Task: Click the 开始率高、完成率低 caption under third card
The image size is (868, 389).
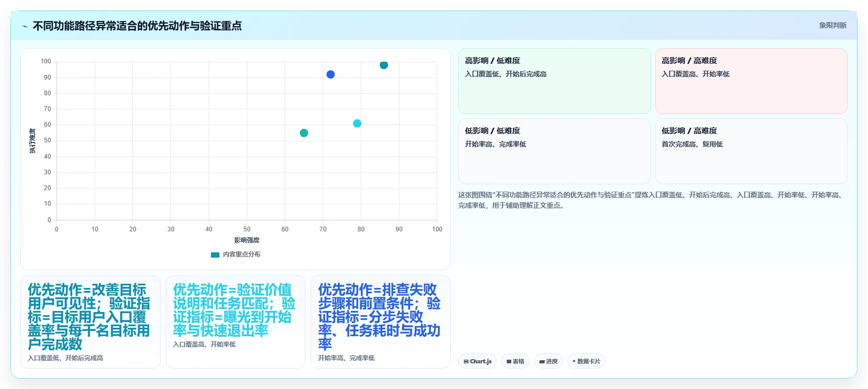Action: (346, 358)
